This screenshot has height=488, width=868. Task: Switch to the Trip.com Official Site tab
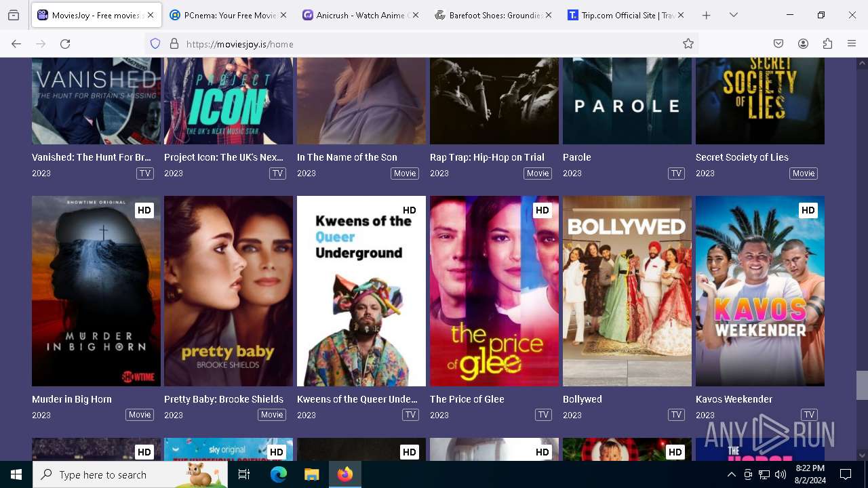[625, 15]
